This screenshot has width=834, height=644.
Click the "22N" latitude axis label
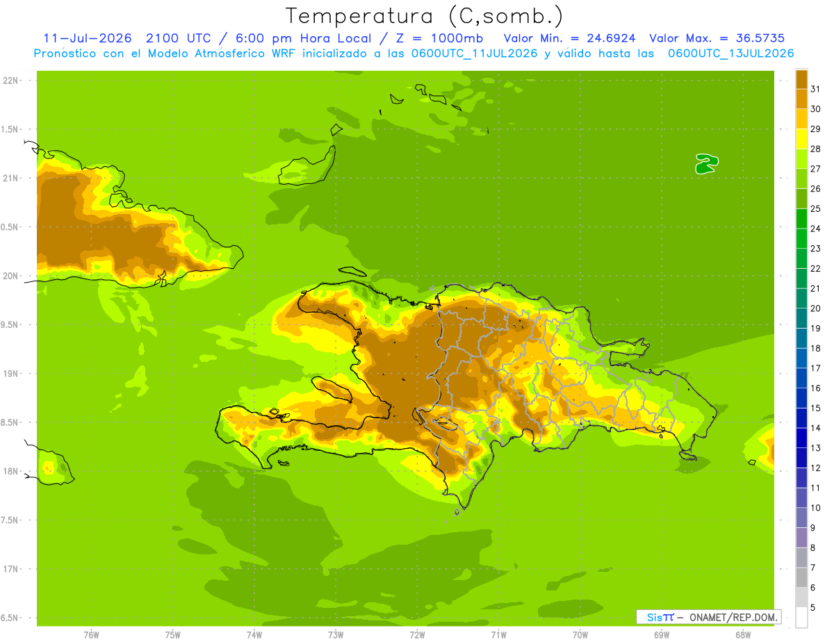pos(10,81)
